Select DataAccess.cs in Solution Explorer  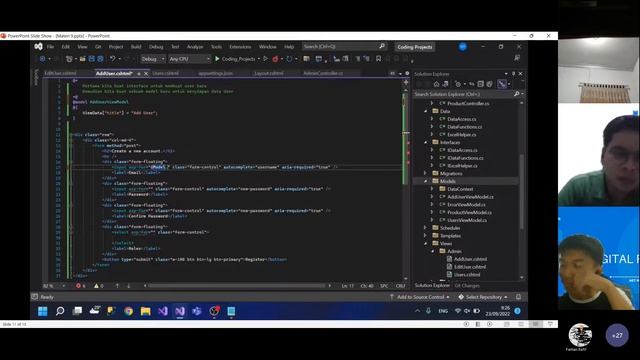point(462,119)
